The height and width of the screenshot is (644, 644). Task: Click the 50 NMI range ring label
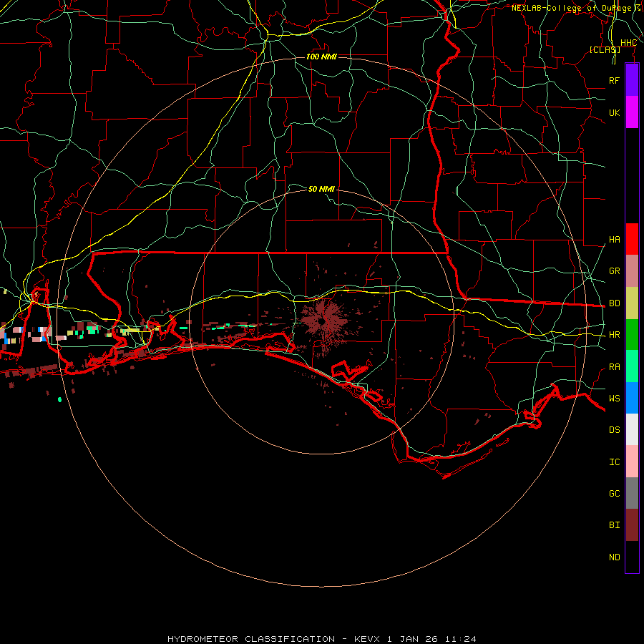click(321, 189)
